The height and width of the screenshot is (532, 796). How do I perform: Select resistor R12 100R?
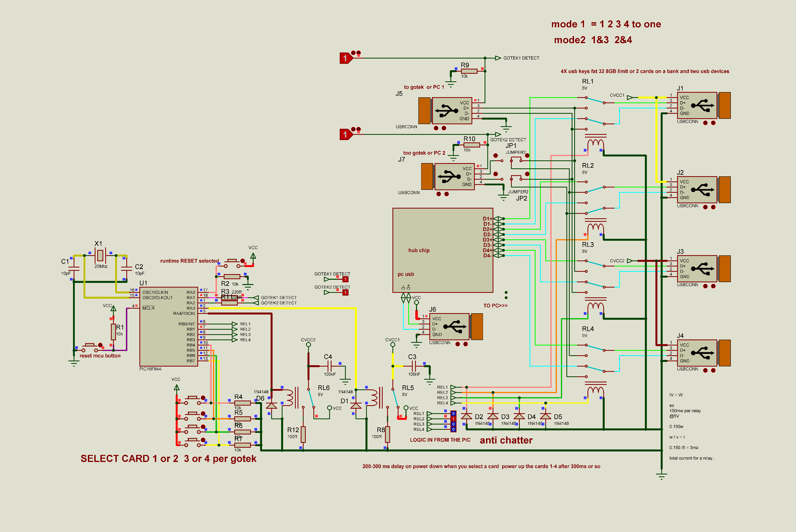pyautogui.click(x=303, y=434)
